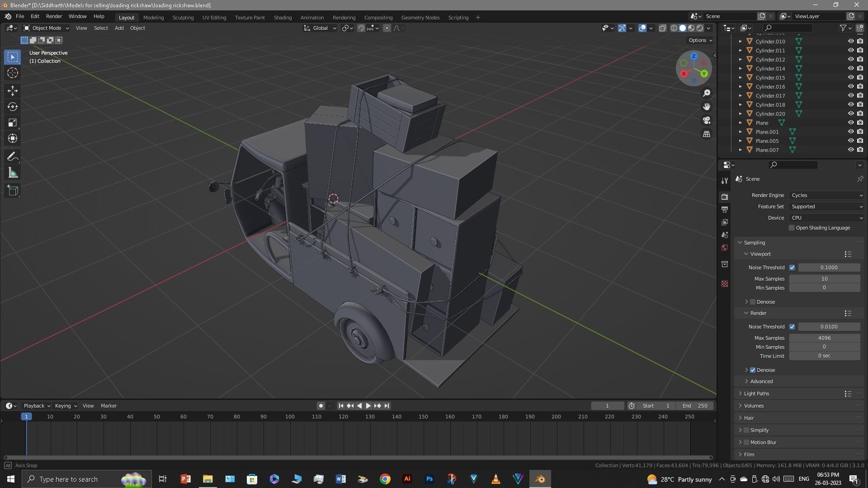The width and height of the screenshot is (868, 488).
Task: Toggle Render Noise Threshold checkbox
Action: [792, 327]
